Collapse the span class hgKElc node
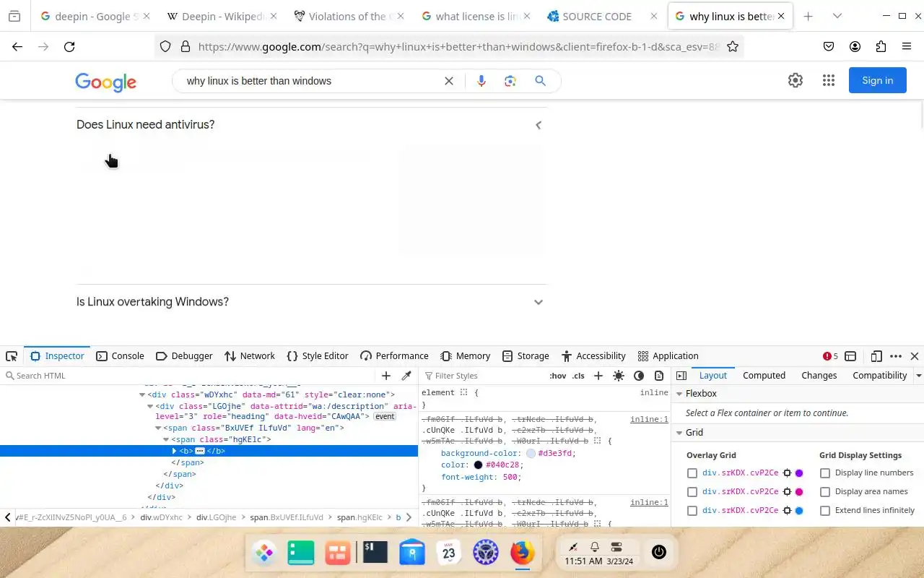Screen dimensions: 924x578 [x=166, y=439]
